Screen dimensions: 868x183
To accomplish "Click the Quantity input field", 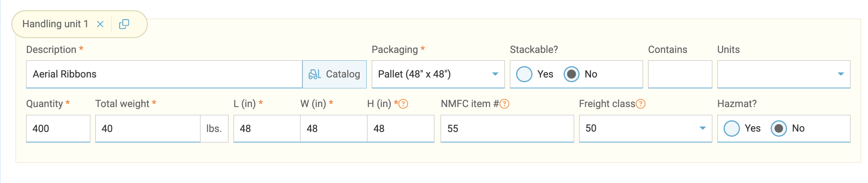I will [x=58, y=128].
